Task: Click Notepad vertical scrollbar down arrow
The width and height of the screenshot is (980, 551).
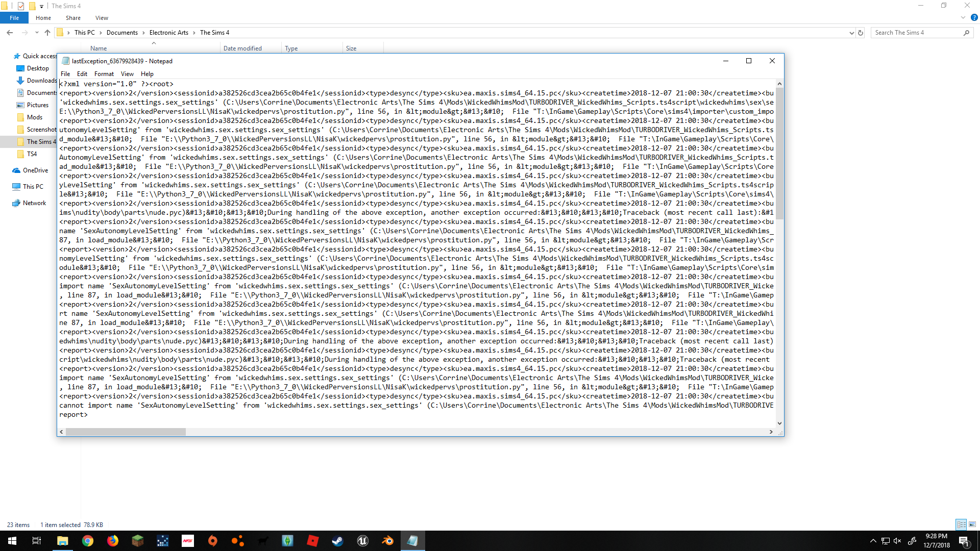Action: (779, 423)
